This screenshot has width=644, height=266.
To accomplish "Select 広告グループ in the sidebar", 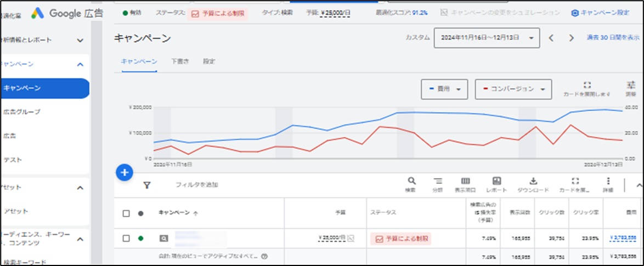I will click(x=22, y=112).
